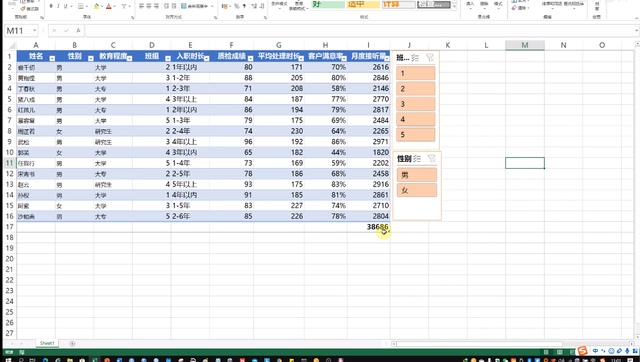Click the cell borders icon

pos(81,6)
